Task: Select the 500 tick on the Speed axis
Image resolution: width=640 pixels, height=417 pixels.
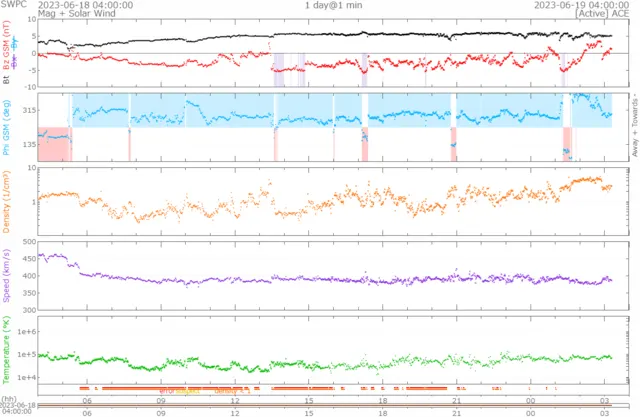Action: click(30, 242)
